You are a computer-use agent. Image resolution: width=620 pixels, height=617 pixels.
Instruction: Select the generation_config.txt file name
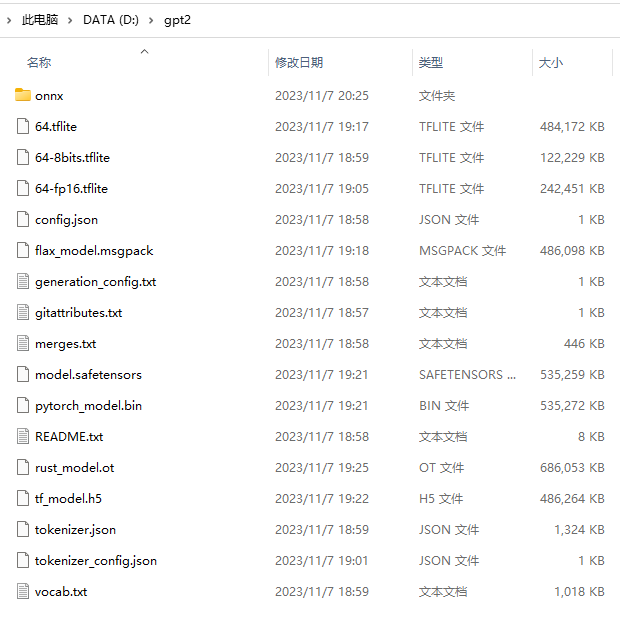95,282
